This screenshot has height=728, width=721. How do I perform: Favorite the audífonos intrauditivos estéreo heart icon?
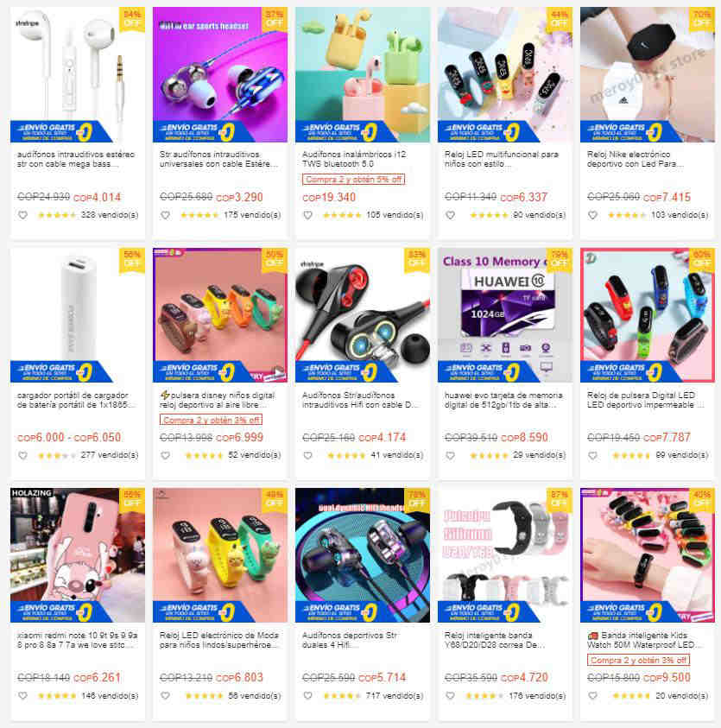[22, 215]
